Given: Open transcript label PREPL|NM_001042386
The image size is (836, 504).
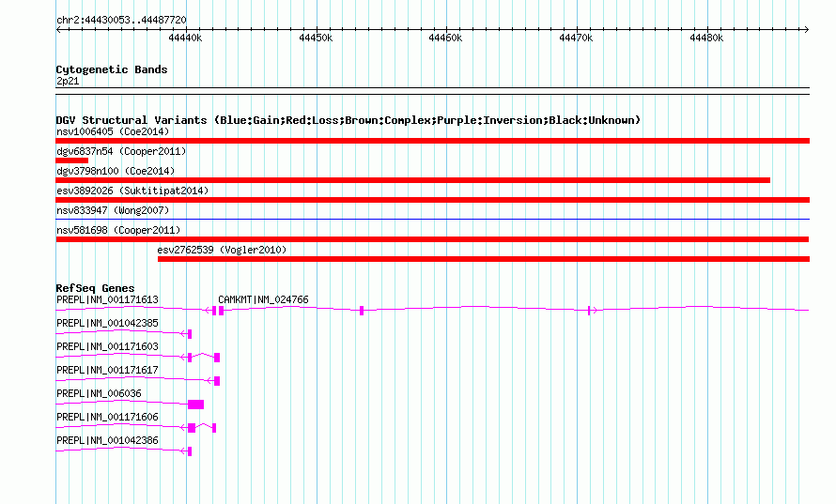Looking at the screenshot, I should (108, 440).
